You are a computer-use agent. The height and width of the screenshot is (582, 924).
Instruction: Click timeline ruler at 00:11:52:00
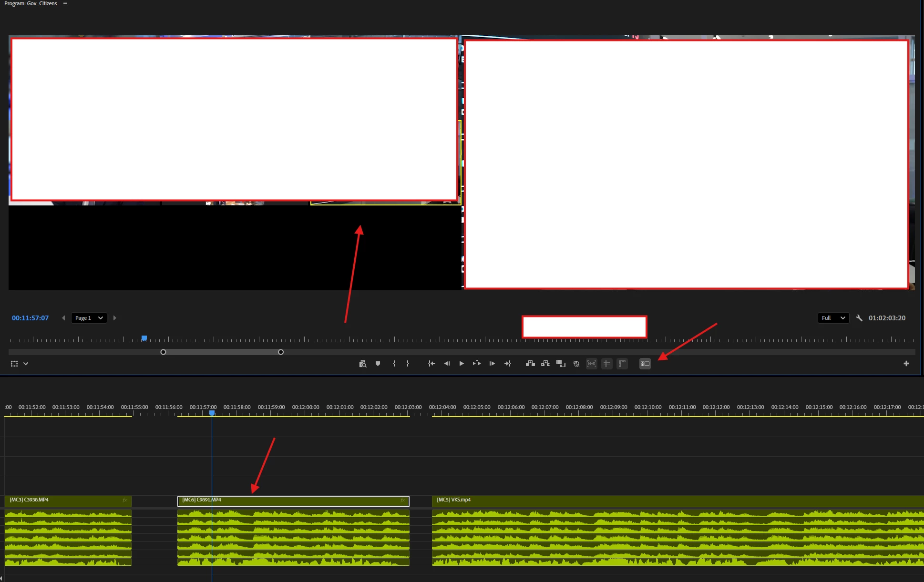(32, 407)
